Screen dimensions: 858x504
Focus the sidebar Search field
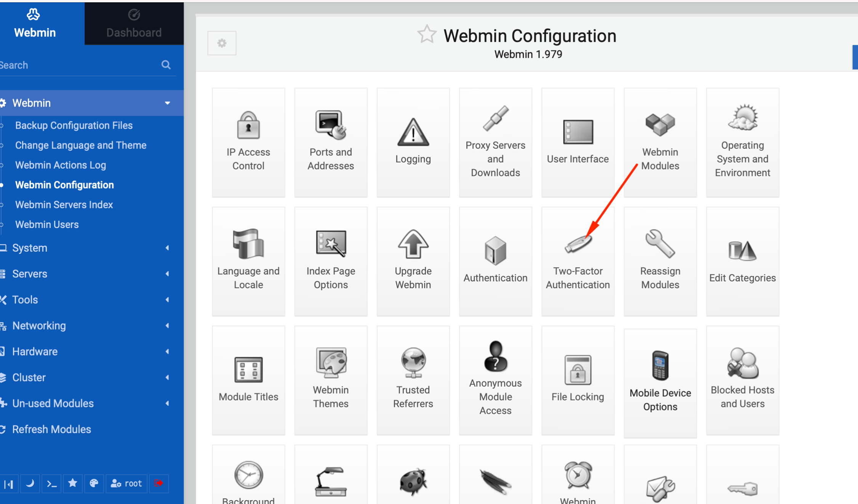80,65
